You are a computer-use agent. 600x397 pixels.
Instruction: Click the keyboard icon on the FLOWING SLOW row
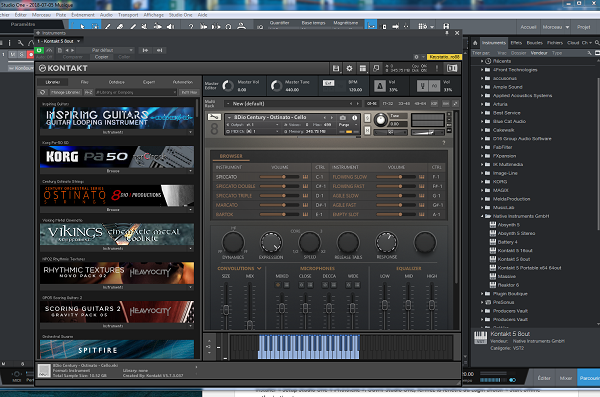[x=422, y=177]
